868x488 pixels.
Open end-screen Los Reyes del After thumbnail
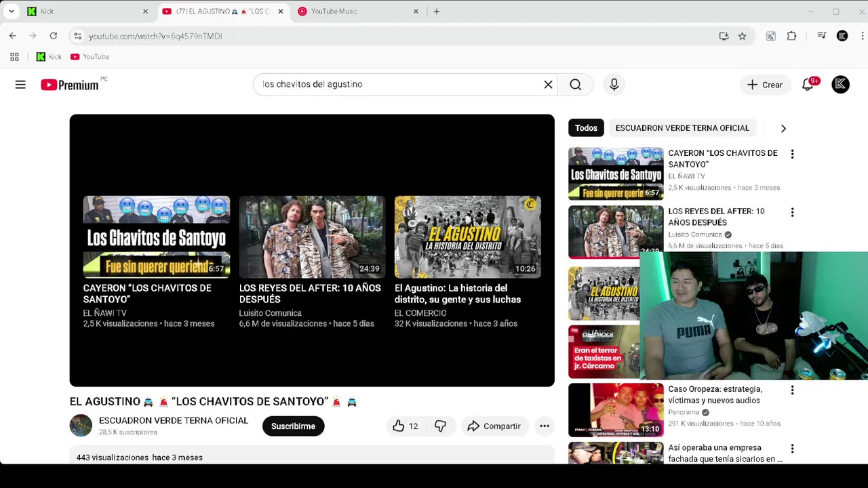point(312,237)
